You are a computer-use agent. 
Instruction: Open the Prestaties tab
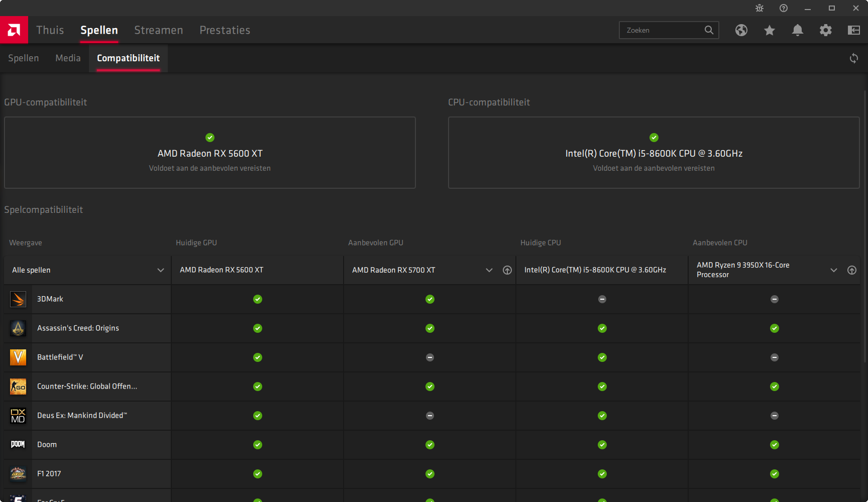coord(225,30)
